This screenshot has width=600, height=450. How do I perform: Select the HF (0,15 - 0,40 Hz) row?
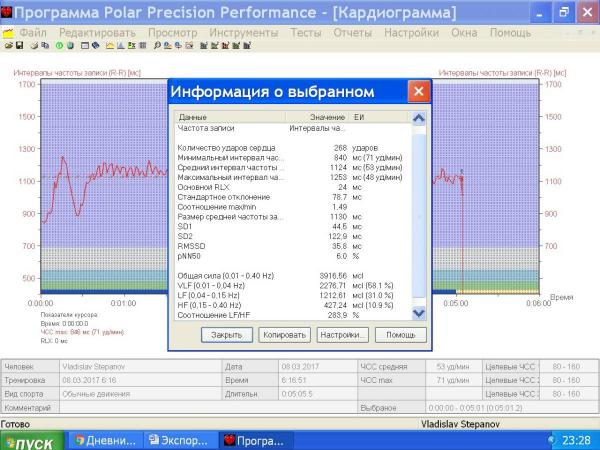click(x=293, y=305)
